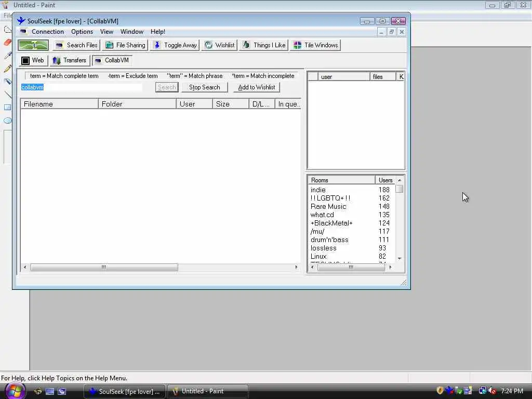Open the Options menu
The image size is (532, 399).
[x=82, y=32]
